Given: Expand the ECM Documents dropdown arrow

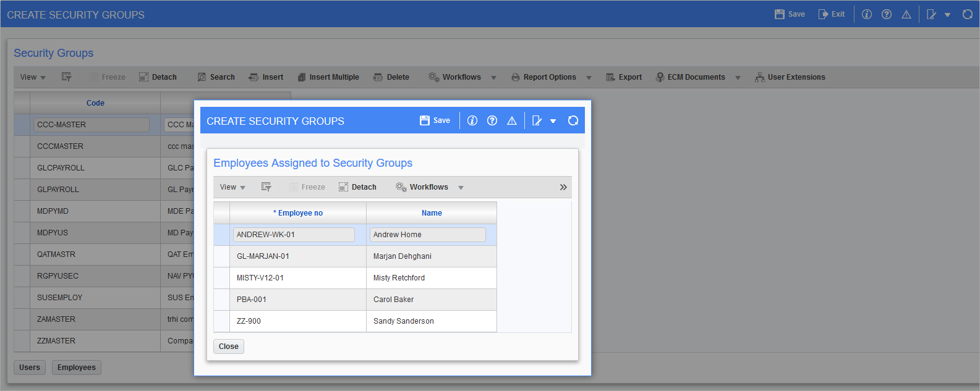Looking at the screenshot, I should click(738, 78).
